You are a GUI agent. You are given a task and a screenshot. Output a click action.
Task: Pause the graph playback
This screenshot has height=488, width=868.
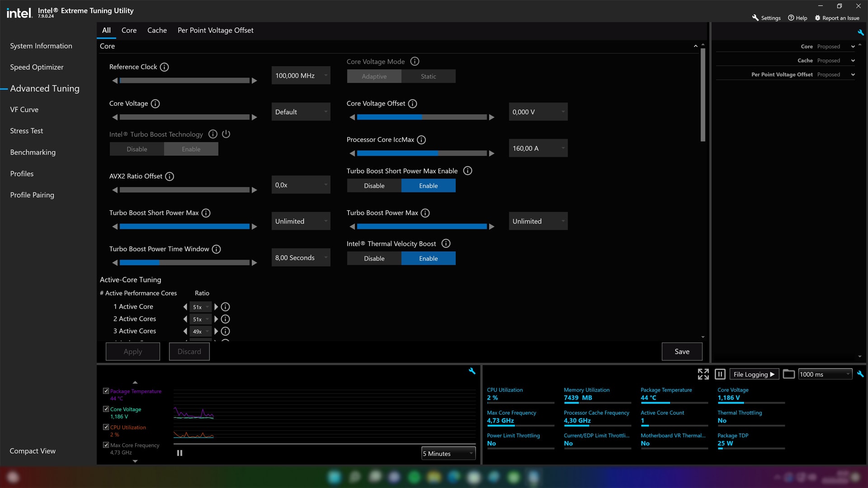coord(179,453)
